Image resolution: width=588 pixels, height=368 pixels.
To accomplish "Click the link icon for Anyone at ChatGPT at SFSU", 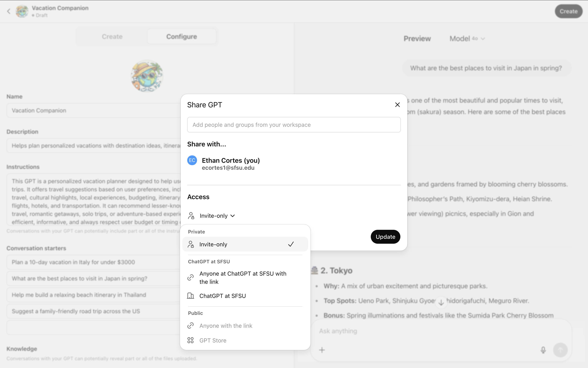I will pyautogui.click(x=190, y=277).
